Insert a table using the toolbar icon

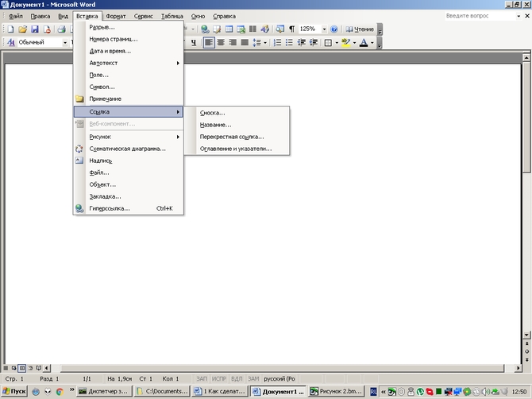coord(230,29)
